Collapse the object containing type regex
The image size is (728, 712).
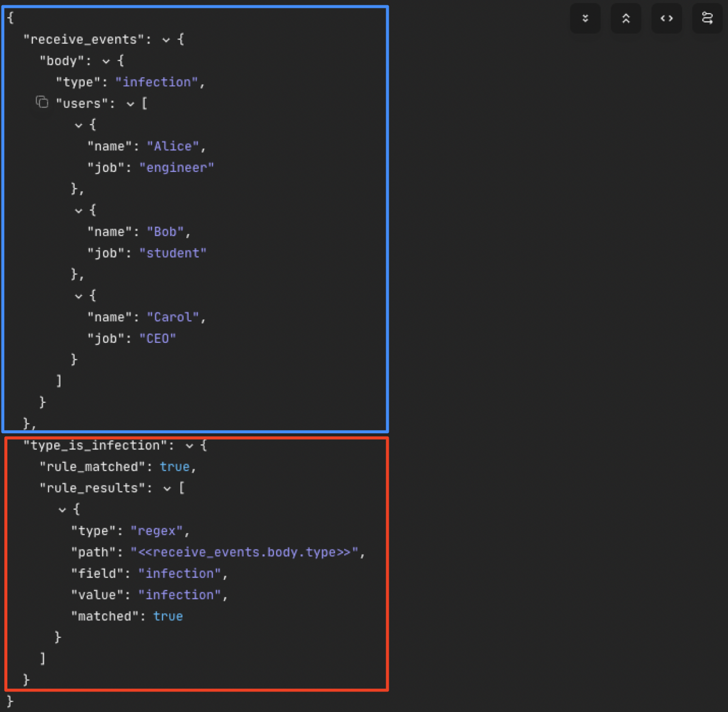(63, 510)
